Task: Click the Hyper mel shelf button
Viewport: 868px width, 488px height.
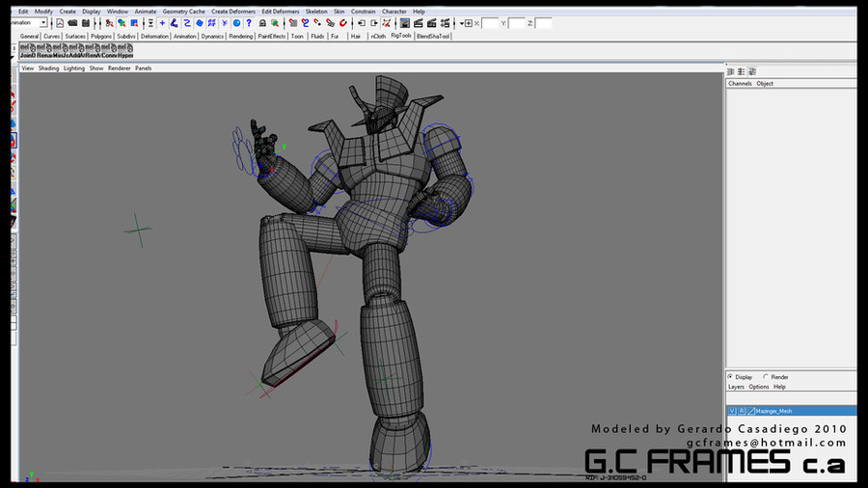Action: [x=125, y=50]
